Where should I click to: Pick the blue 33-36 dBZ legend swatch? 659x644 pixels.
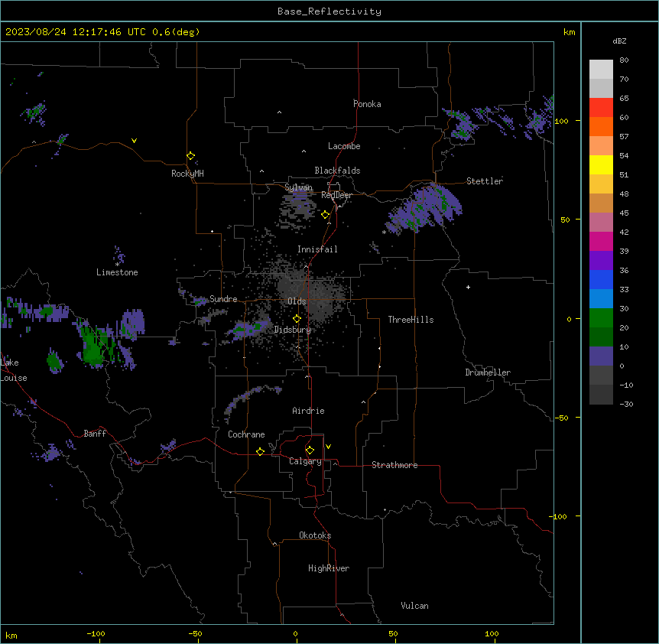point(601,279)
